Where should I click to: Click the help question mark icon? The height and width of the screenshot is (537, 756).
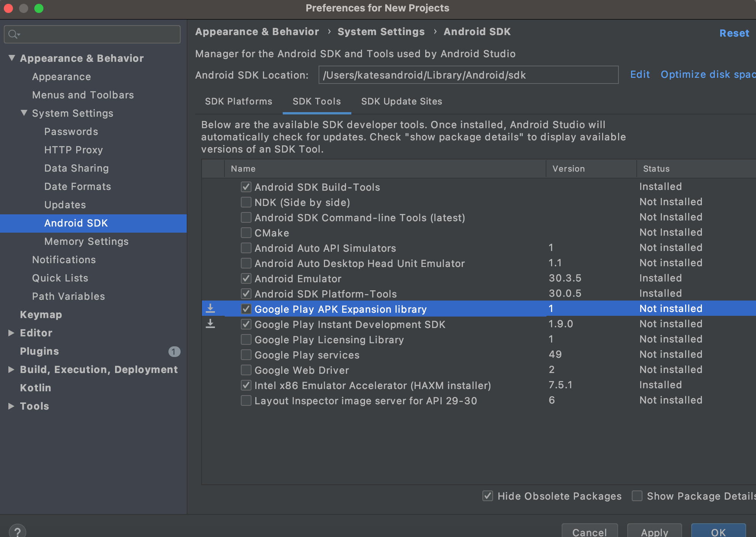click(x=17, y=532)
